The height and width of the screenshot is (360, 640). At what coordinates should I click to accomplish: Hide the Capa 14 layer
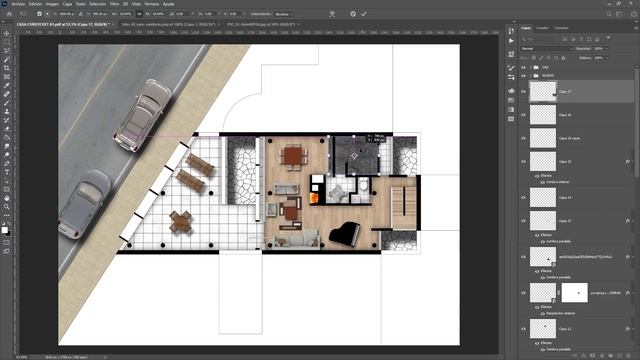(524, 198)
